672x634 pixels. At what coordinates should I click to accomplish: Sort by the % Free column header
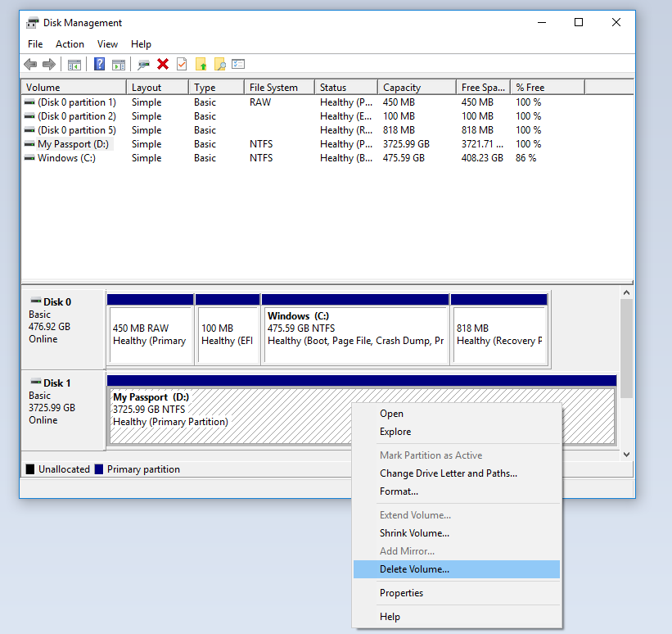point(548,87)
